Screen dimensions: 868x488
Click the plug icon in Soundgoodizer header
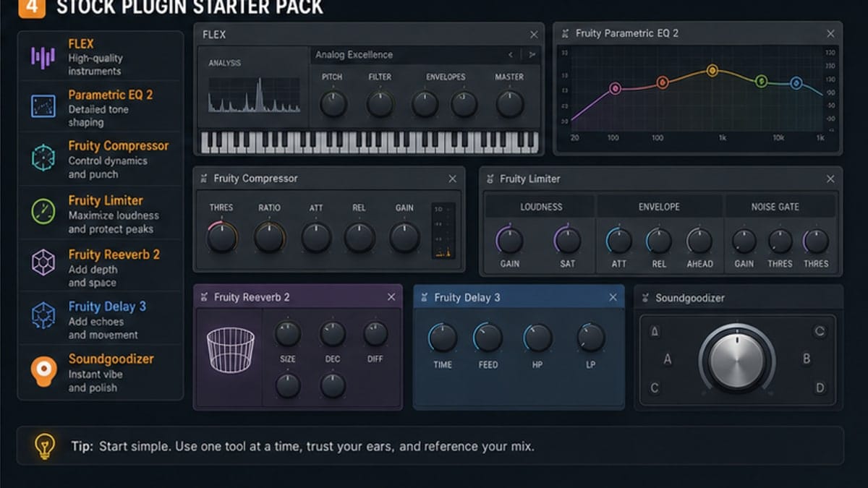pos(644,298)
